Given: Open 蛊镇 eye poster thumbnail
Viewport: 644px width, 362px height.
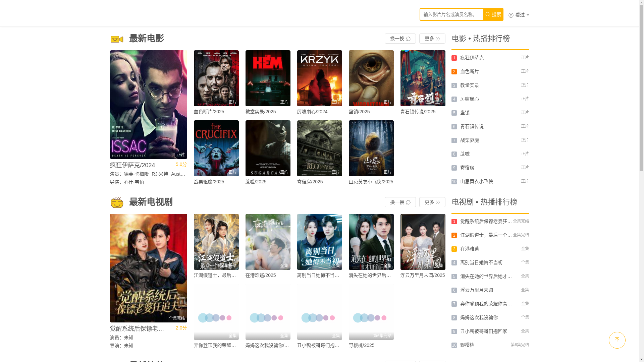Looking at the screenshot, I should pos(371,78).
